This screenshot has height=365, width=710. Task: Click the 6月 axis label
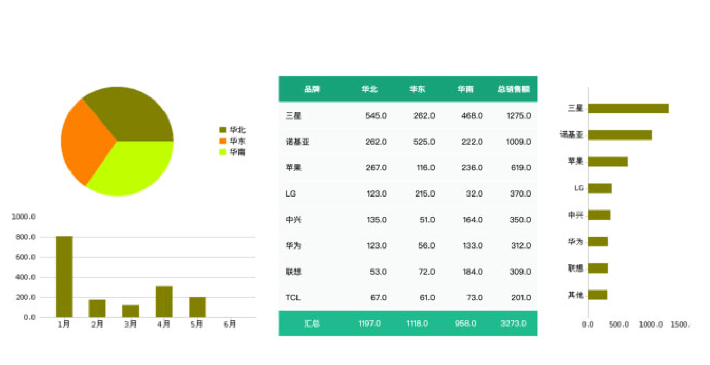click(230, 324)
